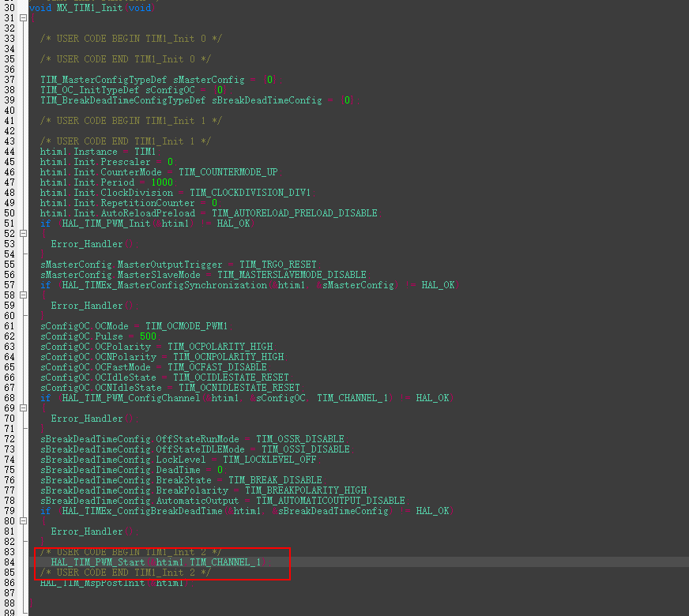Click Error_Handler on line 53
This screenshot has height=616, width=689.
pos(87,244)
